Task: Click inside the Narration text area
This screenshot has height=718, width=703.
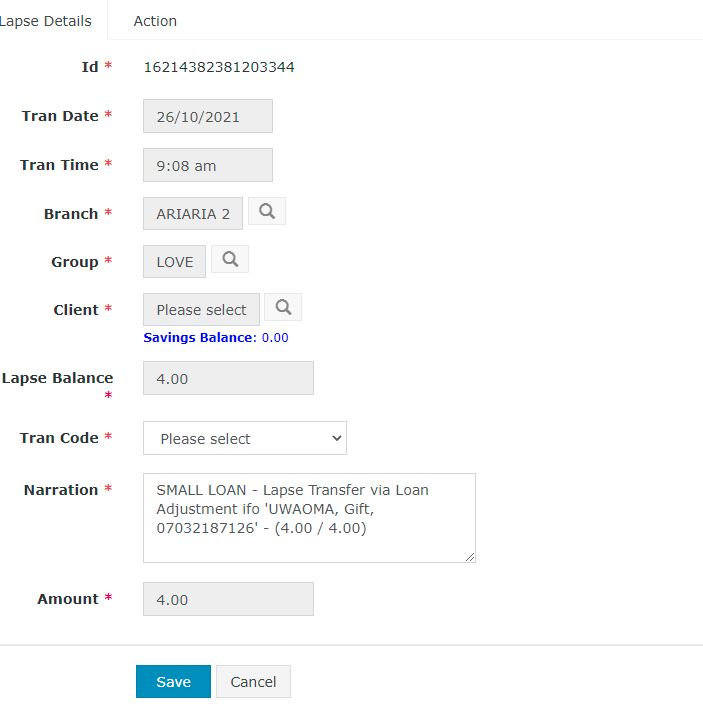Action: pyautogui.click(x=309, y=518)
